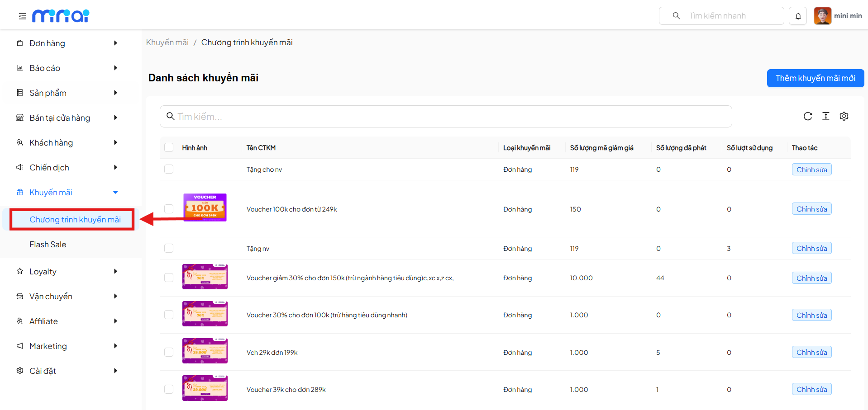Focus the Tìm kiếm promotions search field
Viewport: 868px width, 410px height.
pos(446,117)
